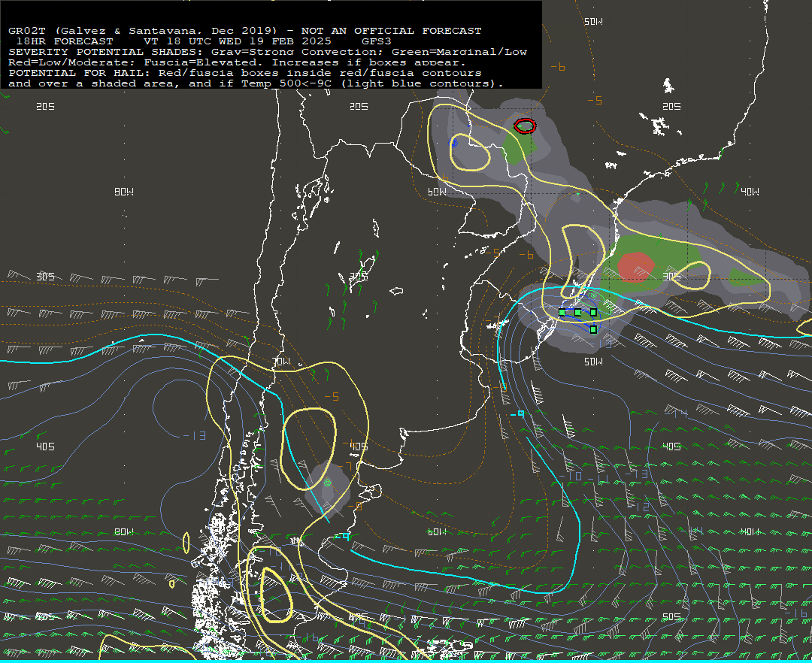812x663 pixels.
Task: Click the "-12" blue contour label
Action: click(x=638, y=507)
